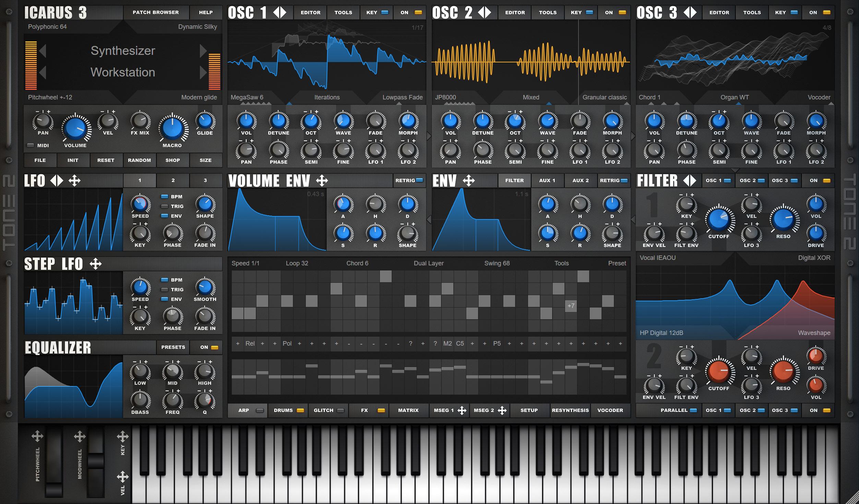Click the Equalizer curve display
The height and width of the screenshot is (504, 859).
[73, 386]
